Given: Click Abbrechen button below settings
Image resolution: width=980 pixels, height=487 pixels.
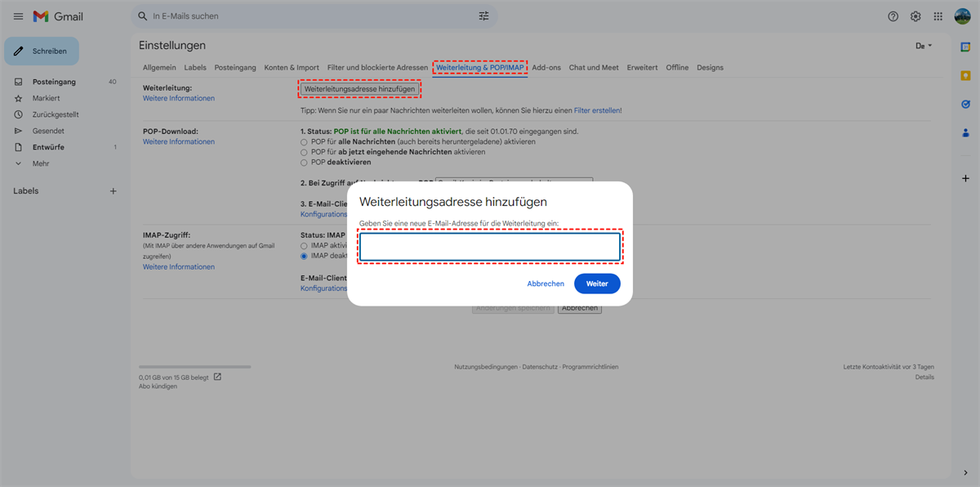Looking at the screenshot, I should [x=580, y=308].
